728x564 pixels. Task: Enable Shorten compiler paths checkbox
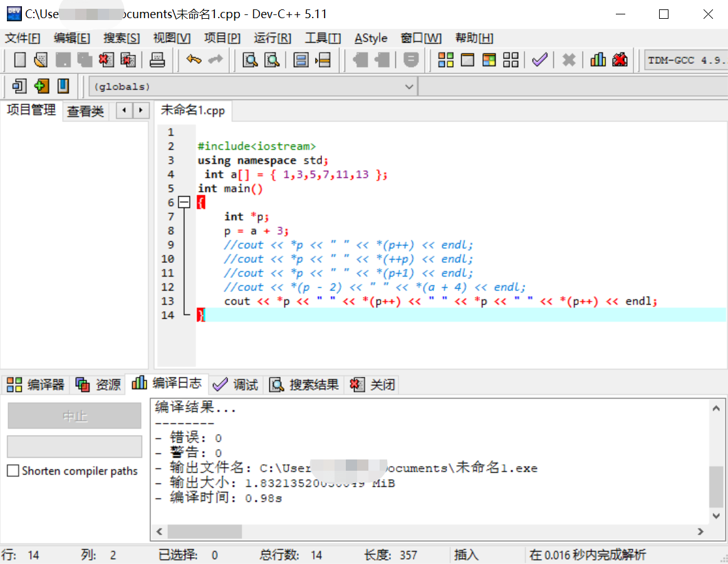pyautogui.click(x=13, y=471)
